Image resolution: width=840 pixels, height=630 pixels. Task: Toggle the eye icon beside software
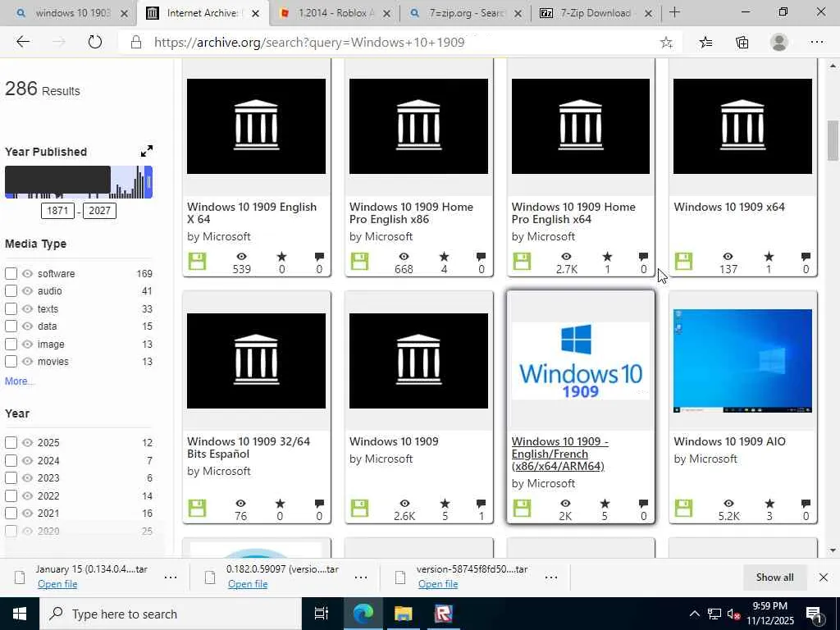pos(27,274)
